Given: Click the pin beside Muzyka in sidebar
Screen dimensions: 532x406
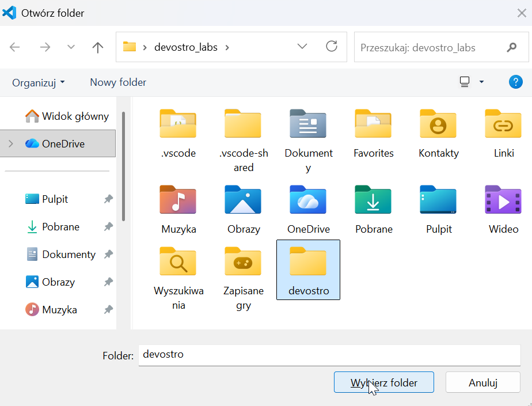Looking at the screenshot, I should click(108, 310).
